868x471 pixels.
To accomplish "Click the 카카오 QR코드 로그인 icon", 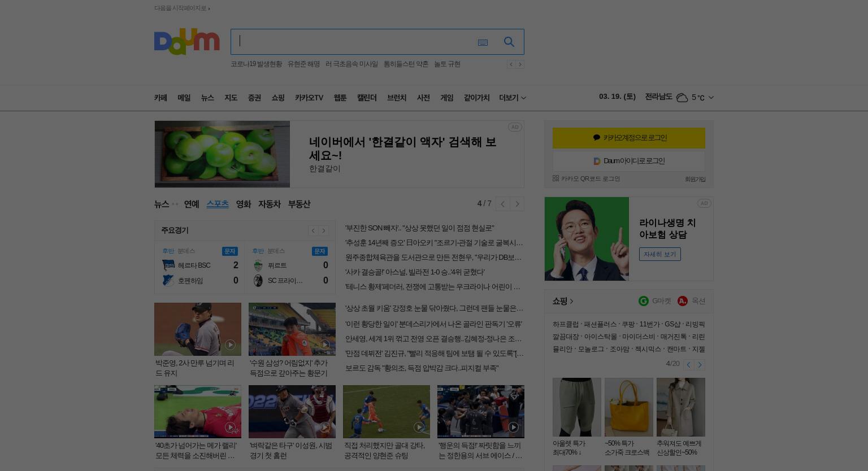I will pyautogui.click(x=556, y=178).
